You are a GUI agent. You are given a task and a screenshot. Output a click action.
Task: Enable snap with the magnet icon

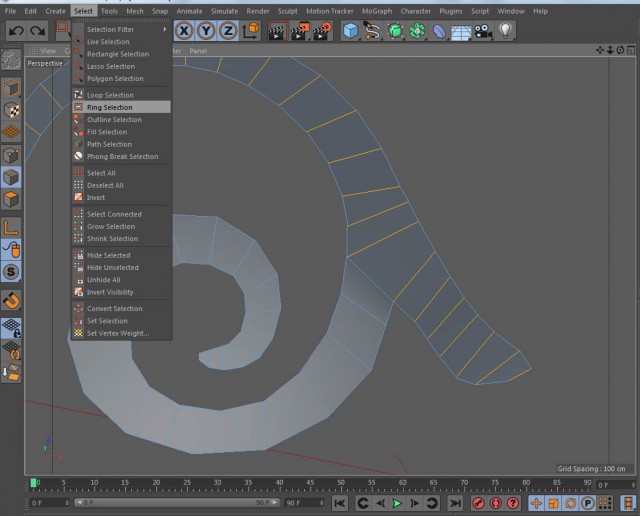[11, 301]
